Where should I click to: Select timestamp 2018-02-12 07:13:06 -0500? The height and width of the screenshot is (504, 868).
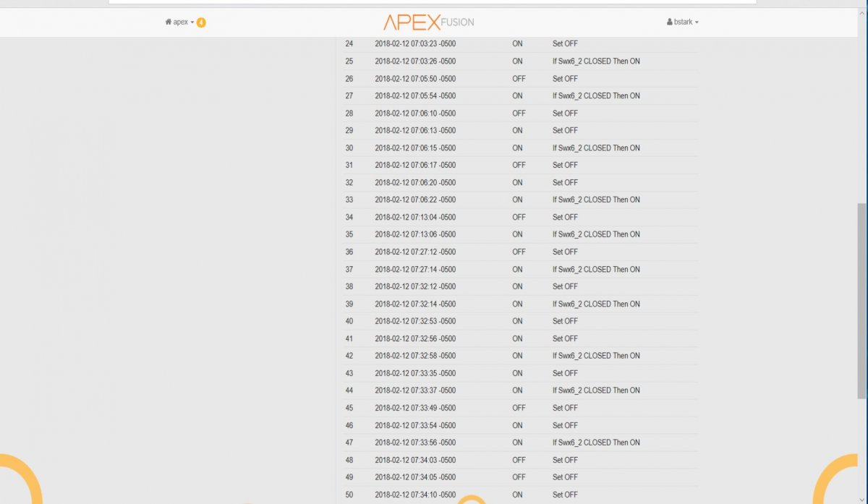coord(415,234)
